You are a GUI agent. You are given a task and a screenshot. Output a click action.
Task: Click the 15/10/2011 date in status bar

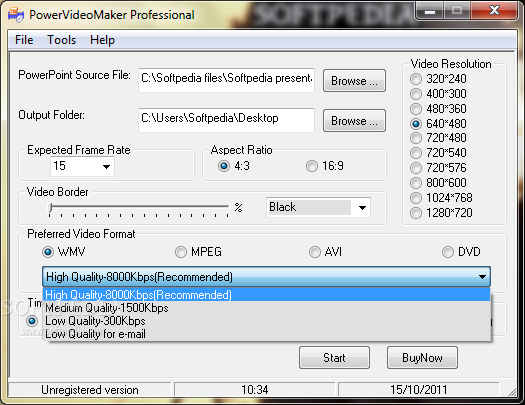click(x=419, y=390)
